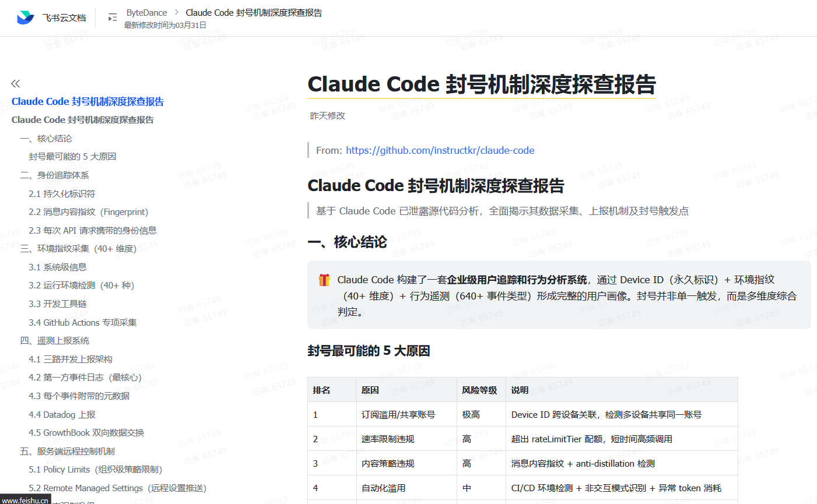Select the black second-level outline title
This screenshot has height=504, width=817.
(83, 120)
